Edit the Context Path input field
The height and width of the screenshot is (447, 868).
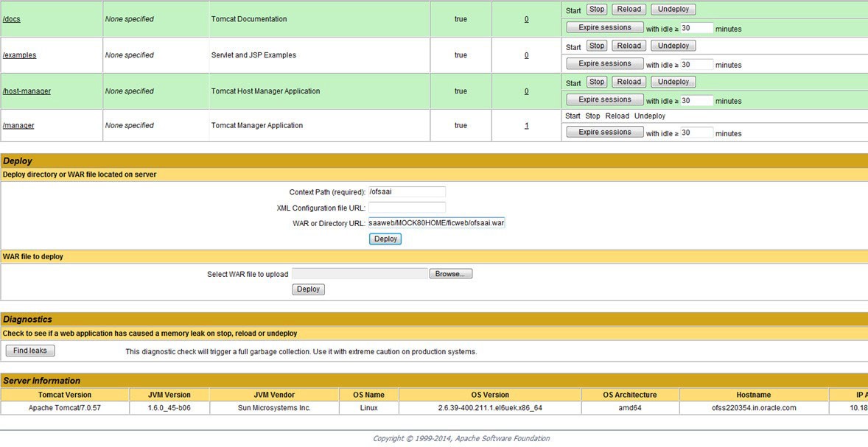[x=407, y=191]
